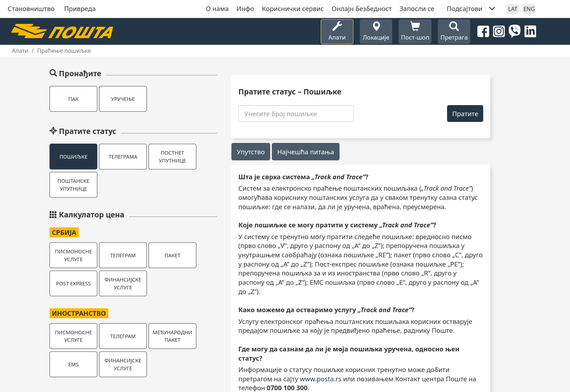Image resolution: width=570 pixels, height=392 pixels.
Task: Open EMS price calculator
Action: [x=73, y=364]
